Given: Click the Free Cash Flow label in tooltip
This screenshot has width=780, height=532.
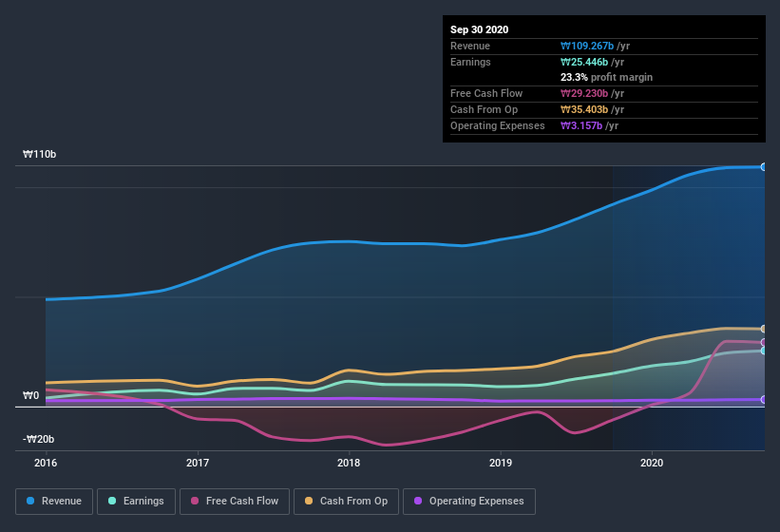Looking at the screenshot, I should tap(486, 93).
